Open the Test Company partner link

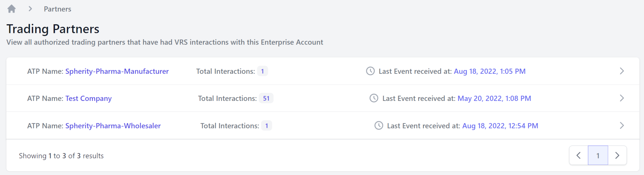point(88,98)
